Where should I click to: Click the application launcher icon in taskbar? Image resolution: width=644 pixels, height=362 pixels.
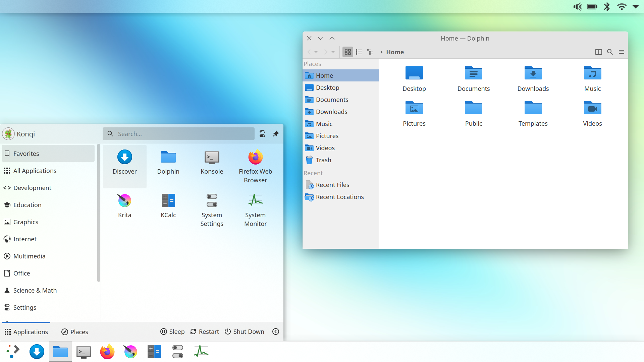click(x=13, y=352)
